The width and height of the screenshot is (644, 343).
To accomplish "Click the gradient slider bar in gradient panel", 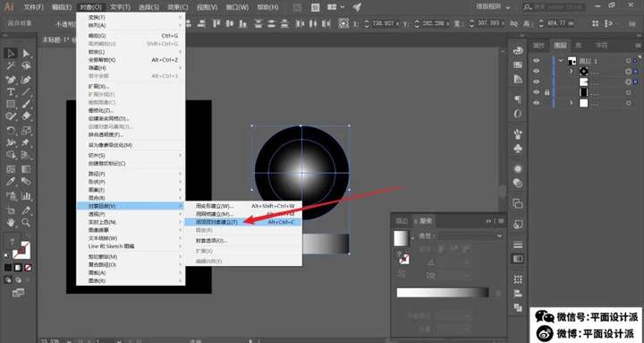I will tap(443, 293).
